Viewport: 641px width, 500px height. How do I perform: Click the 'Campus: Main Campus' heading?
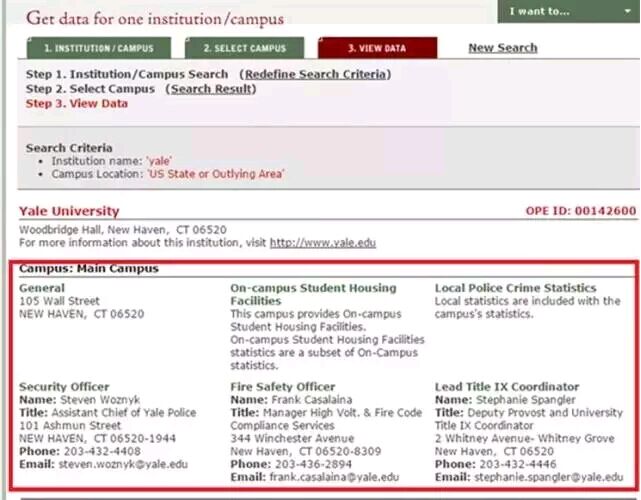(89, 269)
